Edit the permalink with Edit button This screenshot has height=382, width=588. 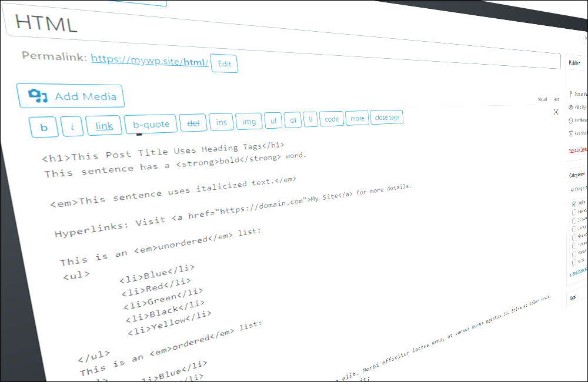pyautogui.click(x=224, y=63)
